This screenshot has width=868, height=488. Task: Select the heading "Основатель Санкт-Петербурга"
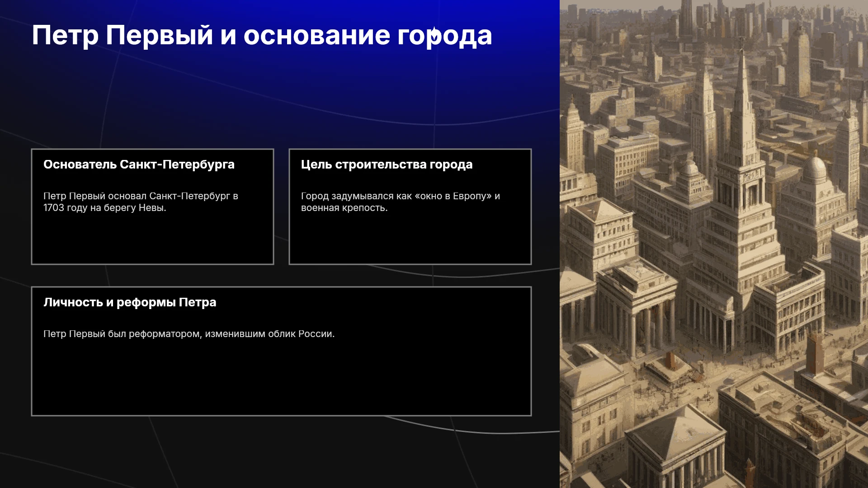coord(139,164)
